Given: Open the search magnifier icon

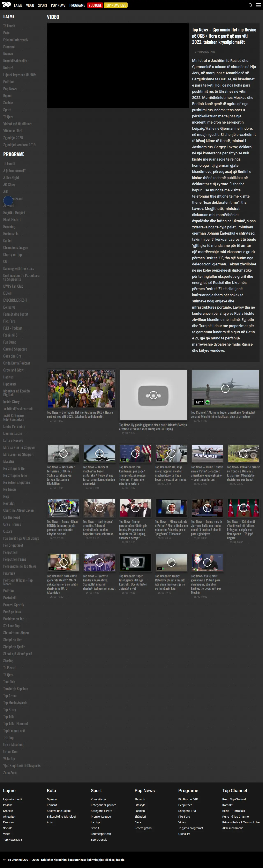Looking at the screenshot, I should tap(250, 5).
